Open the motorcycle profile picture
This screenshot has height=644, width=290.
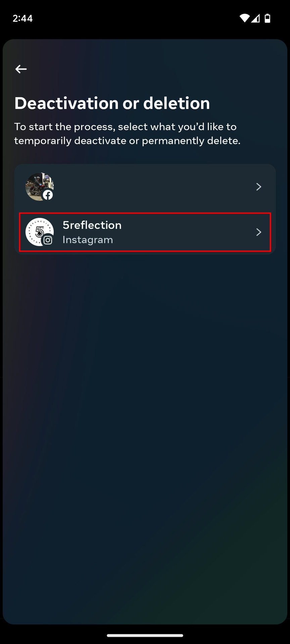38,185
